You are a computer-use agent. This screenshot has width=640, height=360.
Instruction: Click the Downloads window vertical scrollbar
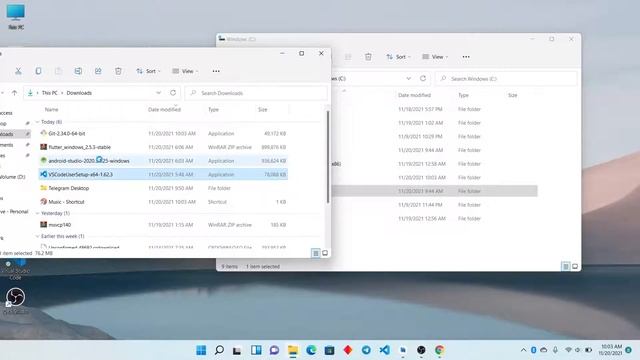[x=327, y=157]
